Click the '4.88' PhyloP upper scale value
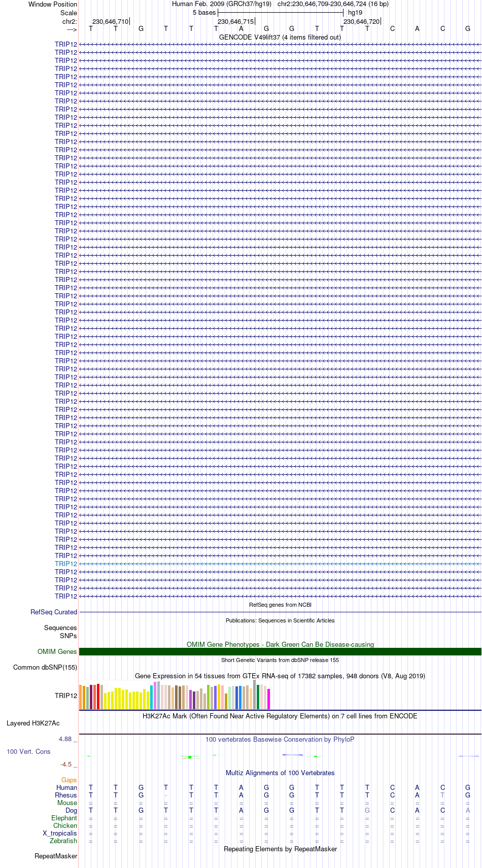Screen dimensions: 482x868 (x=65, y=739)
